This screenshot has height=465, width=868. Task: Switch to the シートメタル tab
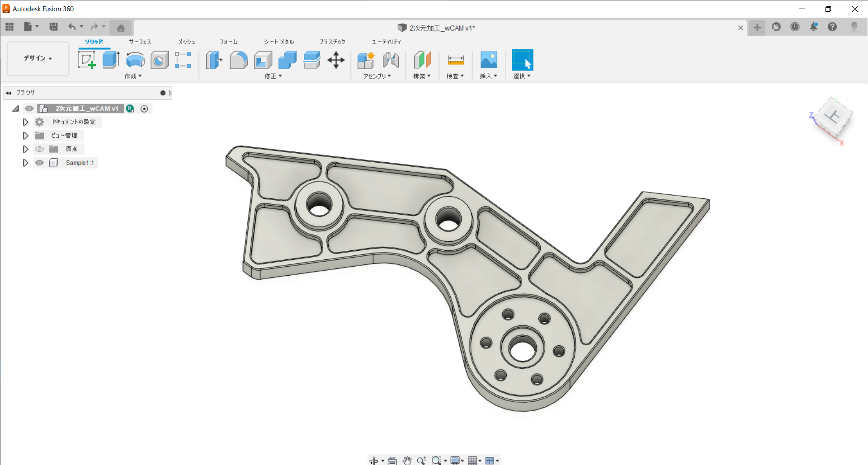tap(278, 42)
